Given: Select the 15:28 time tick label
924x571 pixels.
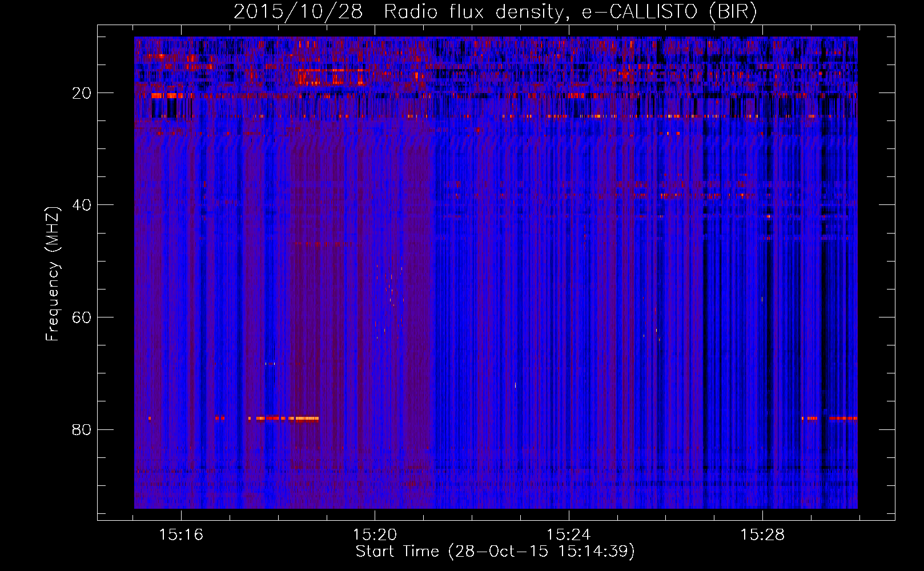Looking at the screenshot, I should (762, 535).
